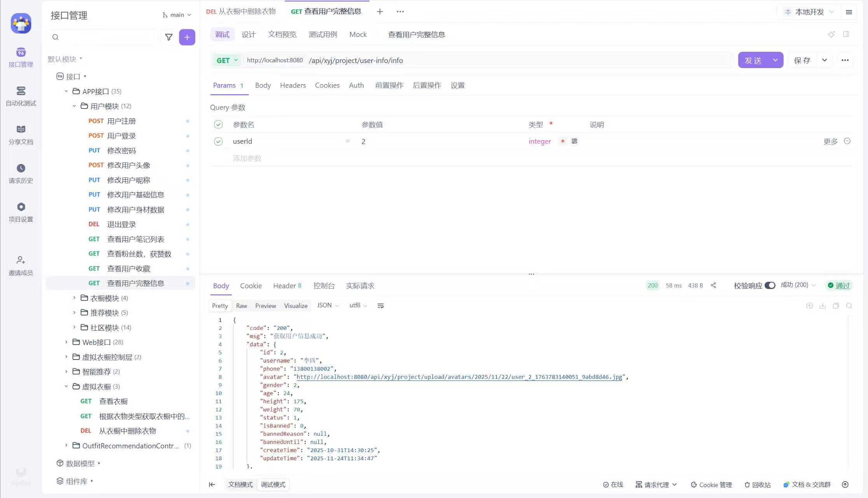This screenshot has width=868, height=498.
Task: Switch to the 文档预览 tab
Action: click(x=282, y=35)
